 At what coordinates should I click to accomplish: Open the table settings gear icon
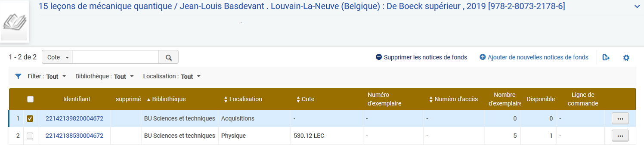[x=626, y=57]
